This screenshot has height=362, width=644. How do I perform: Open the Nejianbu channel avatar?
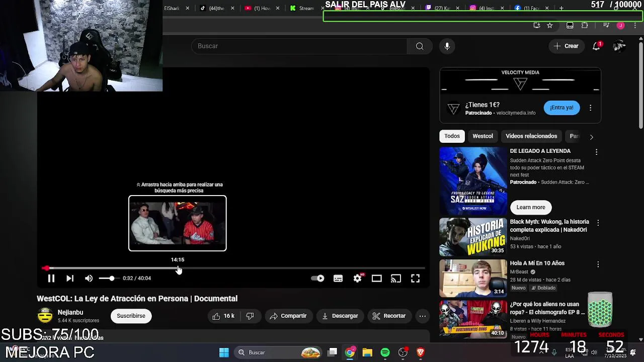[x=45, y=316]
